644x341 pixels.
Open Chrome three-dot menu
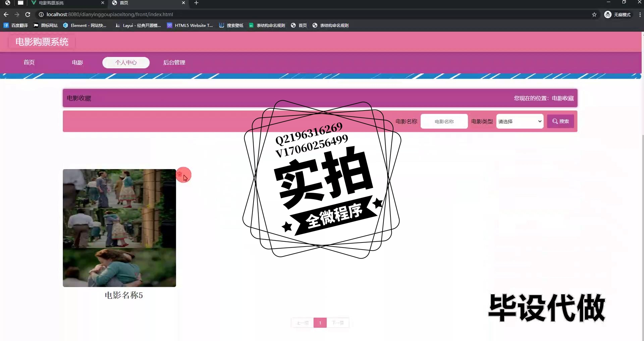(640, 14)
